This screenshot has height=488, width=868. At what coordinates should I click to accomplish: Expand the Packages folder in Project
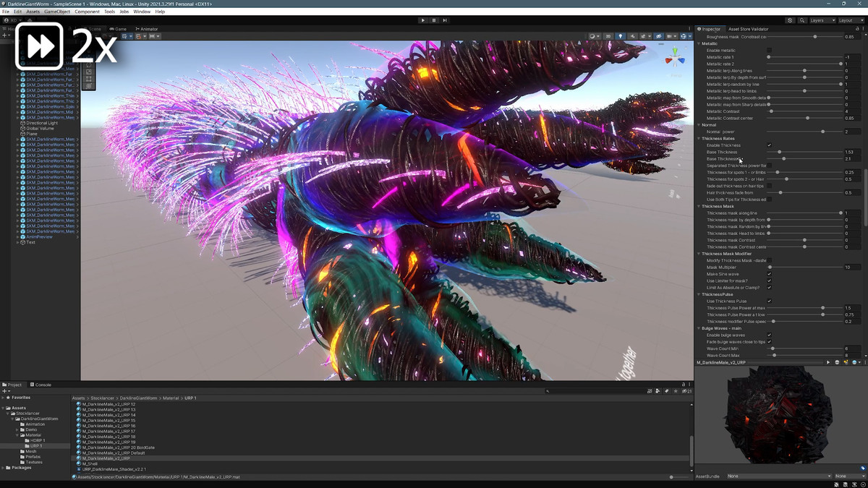pos(3,468)
